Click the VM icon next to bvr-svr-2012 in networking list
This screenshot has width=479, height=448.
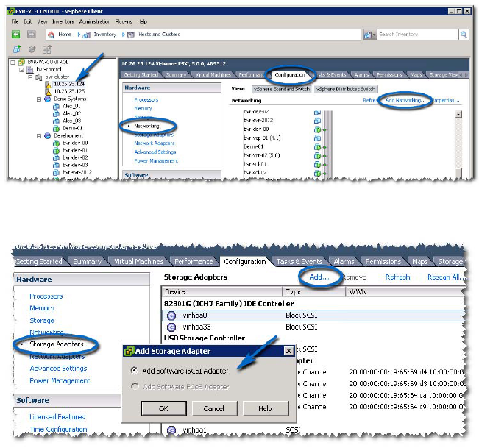coord(317,121)
